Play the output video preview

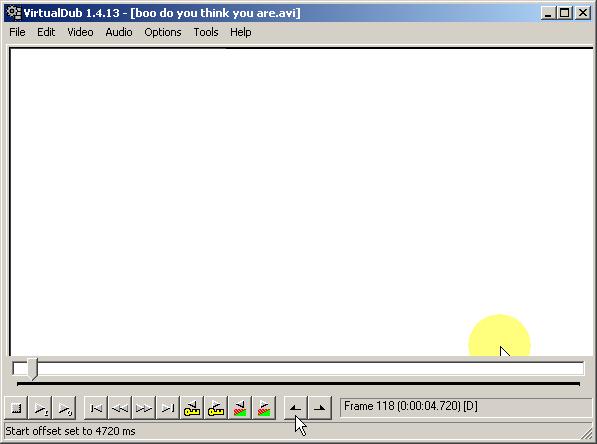[x=64, y=408]
